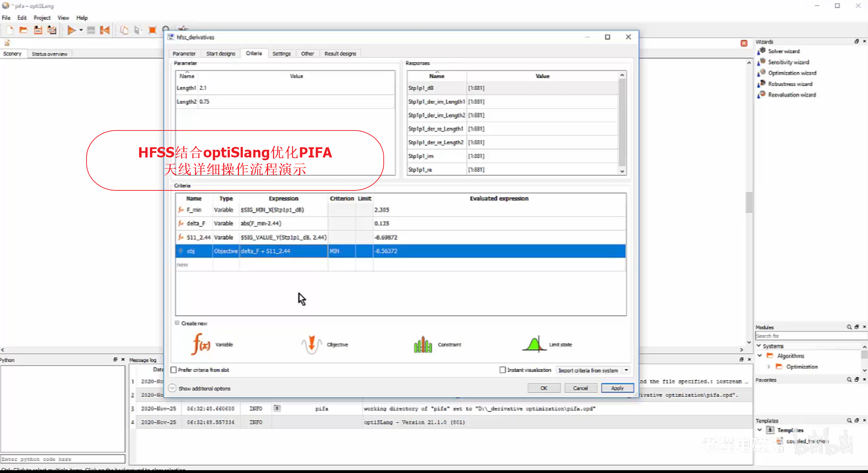Undock the Python console with float icon
The height and width of the screenshot is (473, 868).
[115, 359]
